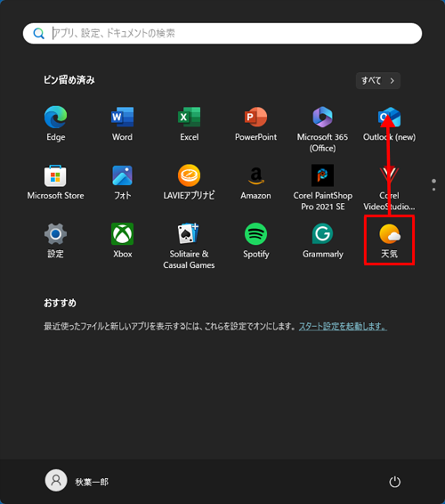Screen dimensions: 445x504
Task: Open Microsoft Store
Action: pyautogui.click(x=55, y=183)
